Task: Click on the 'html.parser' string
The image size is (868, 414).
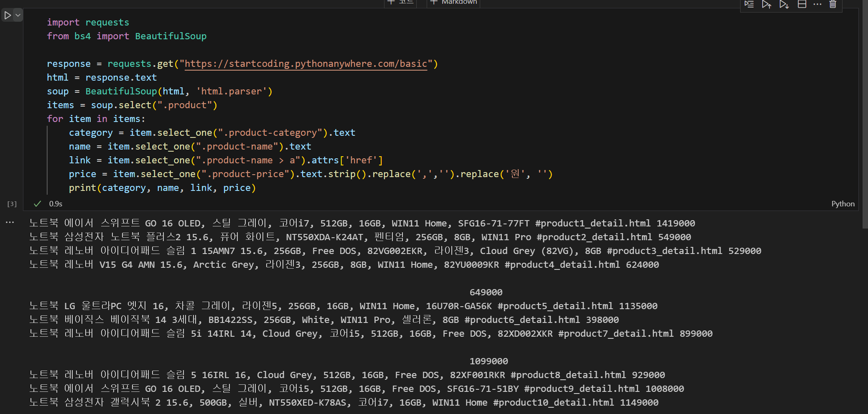Action: [232, 91]
